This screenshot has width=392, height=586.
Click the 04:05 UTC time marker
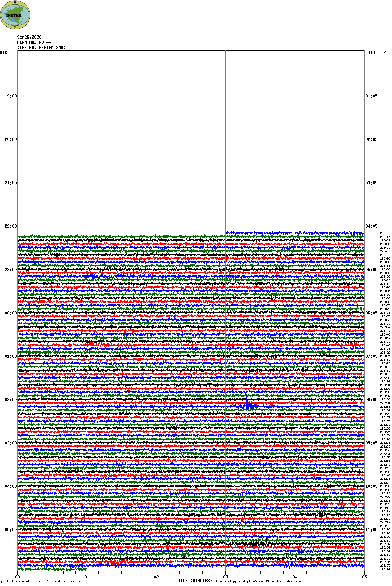(x=372, y=226)
